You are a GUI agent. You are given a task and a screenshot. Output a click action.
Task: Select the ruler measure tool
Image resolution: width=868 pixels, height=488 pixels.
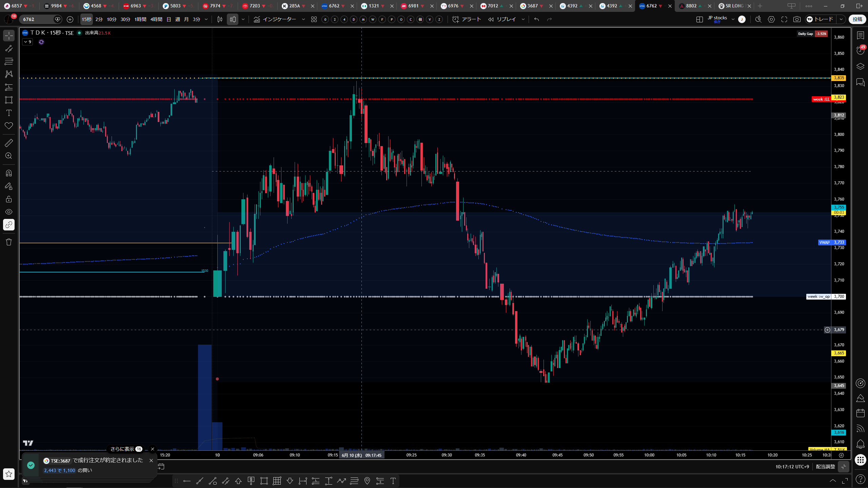pyautogui.click(x=9, y=143)
